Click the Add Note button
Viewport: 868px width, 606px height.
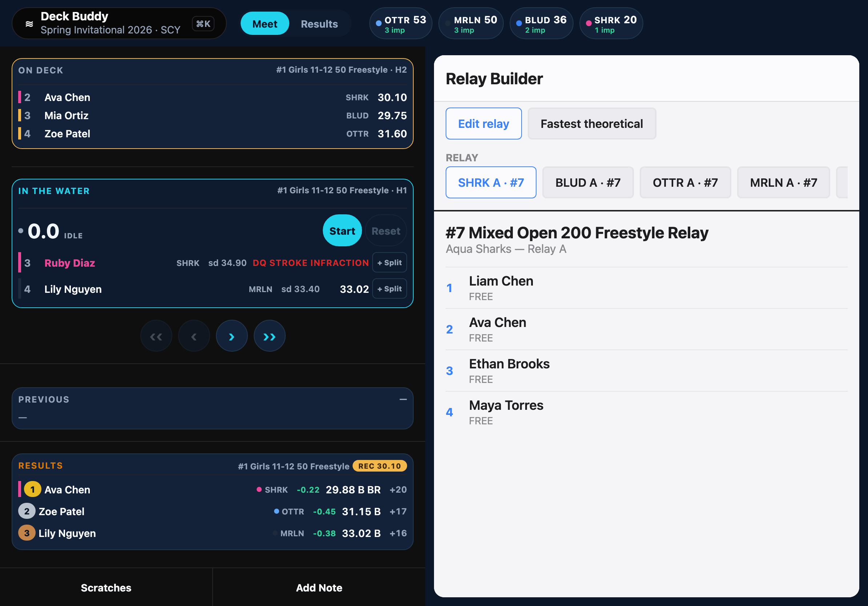[319, 587]
